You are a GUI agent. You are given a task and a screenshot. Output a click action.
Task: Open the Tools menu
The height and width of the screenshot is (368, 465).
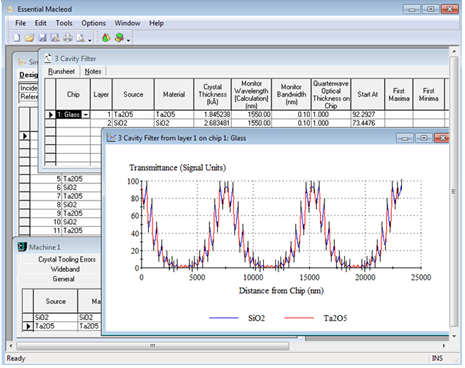[x=64, y=23]
